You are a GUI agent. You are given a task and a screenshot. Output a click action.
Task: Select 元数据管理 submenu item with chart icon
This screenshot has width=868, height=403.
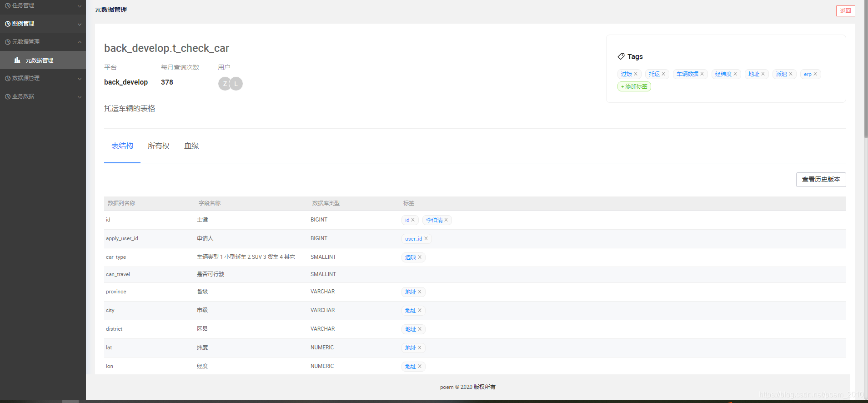point(43,60)
